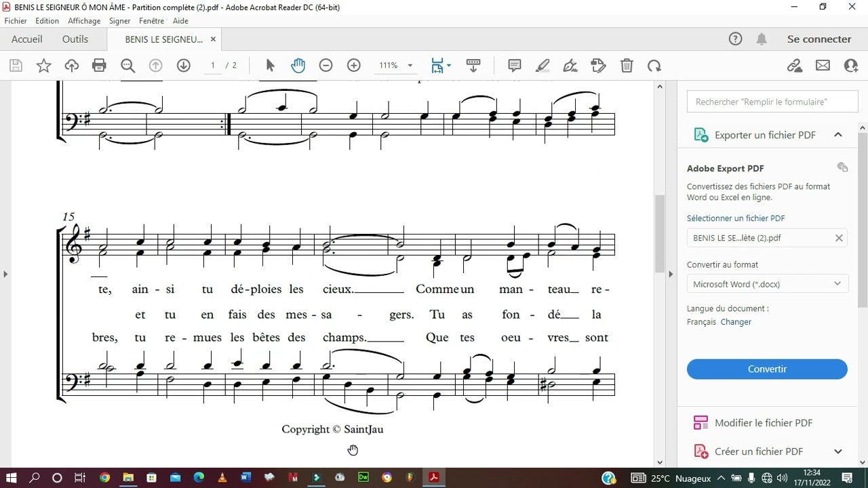Screen dimensions: 868x488
Task: Expand the left navigation pane arrow
Action: [x=5, y=274]
